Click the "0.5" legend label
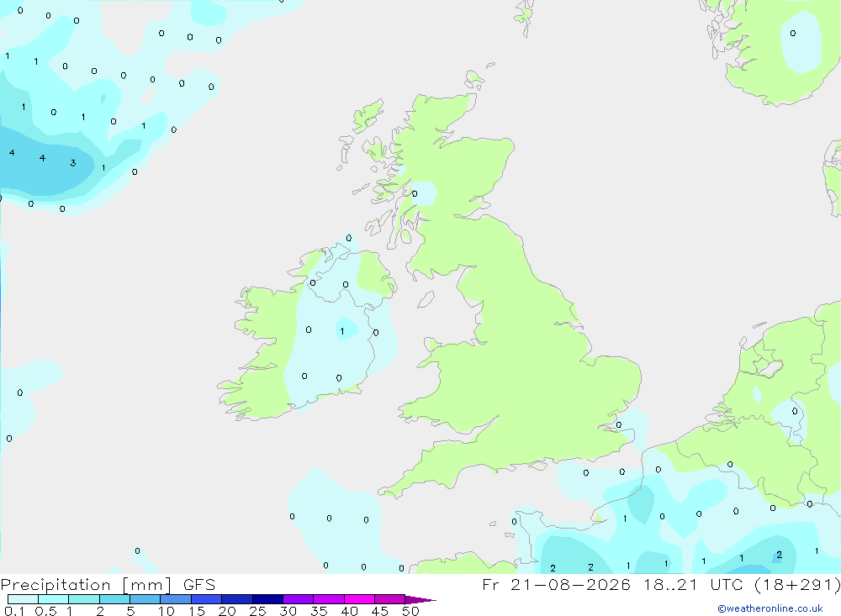Image resolution: width=841 pixels, height=616 pixels. pyautogui.click(x=45, y=611)
